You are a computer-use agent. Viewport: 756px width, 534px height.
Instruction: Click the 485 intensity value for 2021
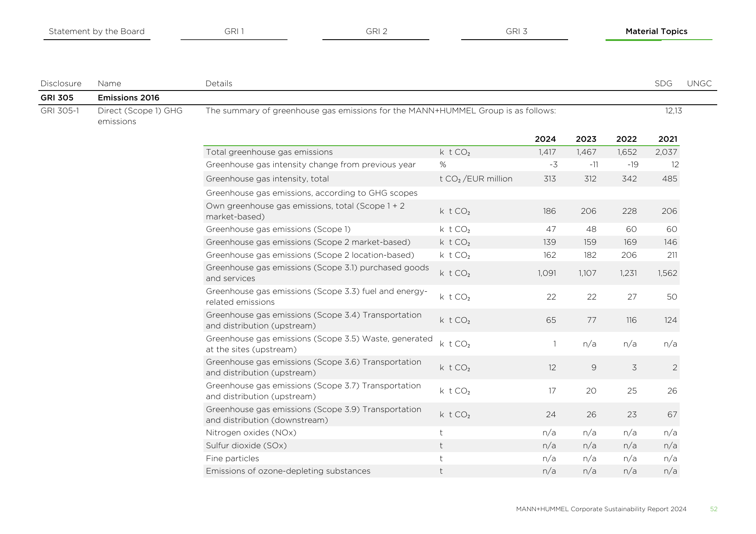click(x=669, y=179)
